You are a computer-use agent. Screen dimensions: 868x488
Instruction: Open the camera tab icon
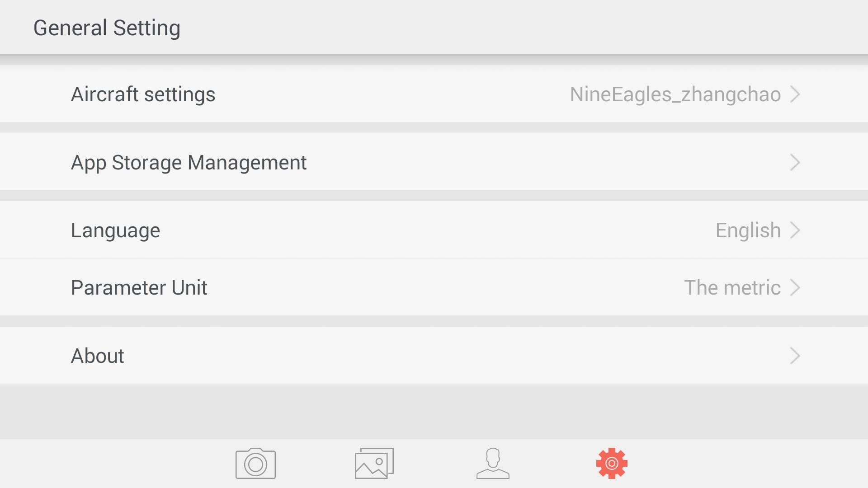255,464
